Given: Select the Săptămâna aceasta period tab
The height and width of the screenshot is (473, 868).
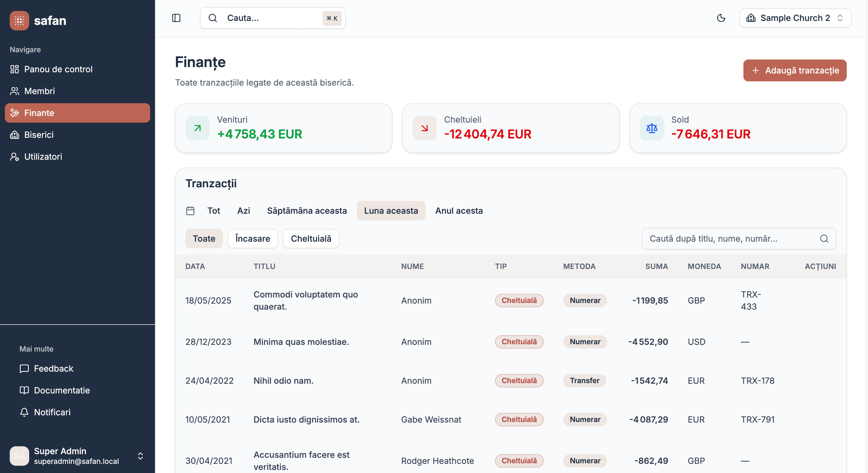Looking at the screenshot, I should 307,211.
